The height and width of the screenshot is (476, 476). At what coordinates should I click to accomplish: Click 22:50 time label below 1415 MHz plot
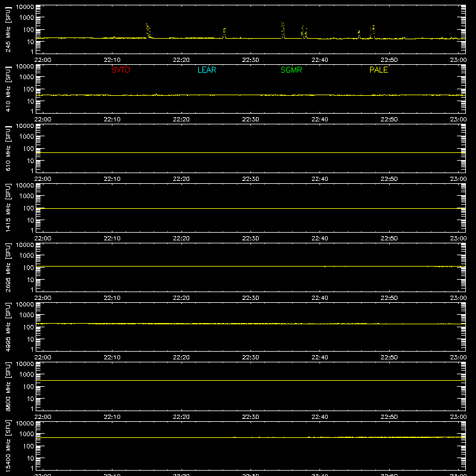(x=389, y=239)
